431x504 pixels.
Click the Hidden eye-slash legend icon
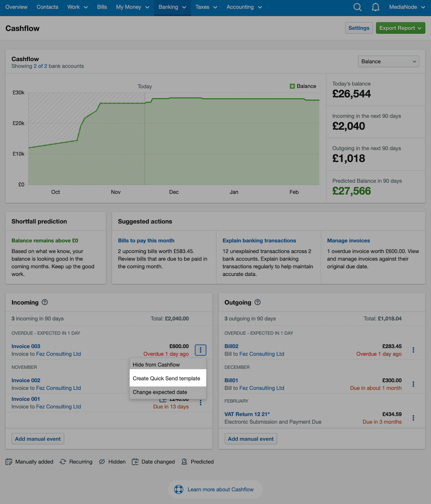[x=102, y=462]
